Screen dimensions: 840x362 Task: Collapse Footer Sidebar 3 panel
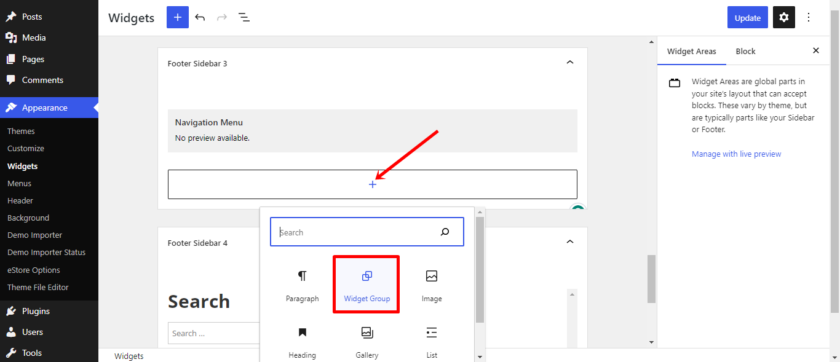point(570,63)
